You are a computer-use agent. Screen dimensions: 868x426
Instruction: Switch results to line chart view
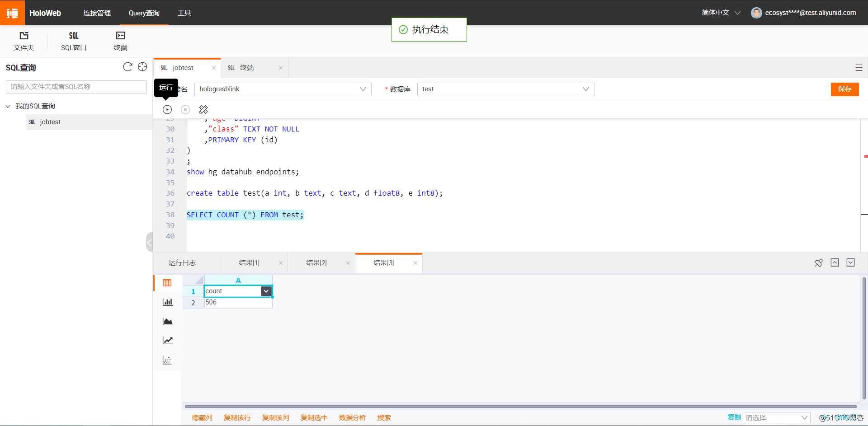[x=167, y=341]
